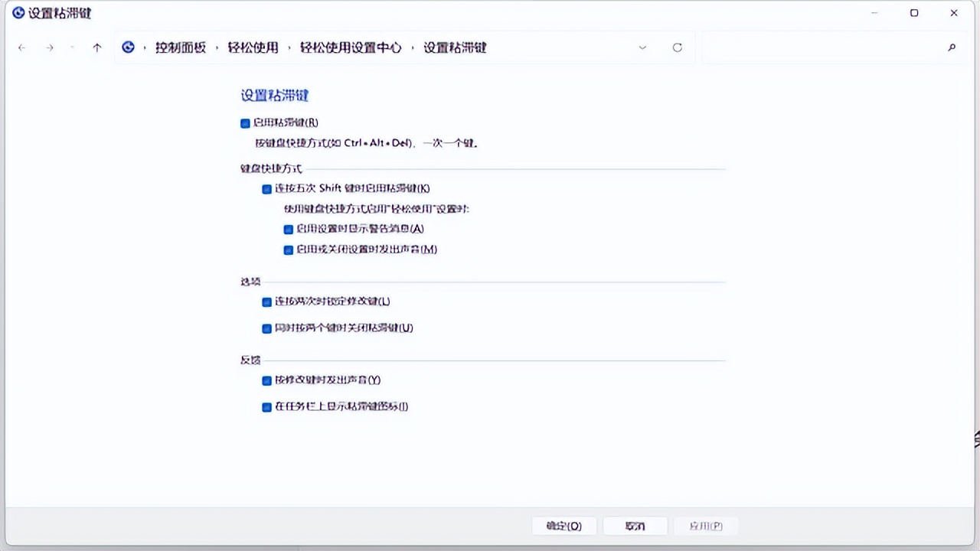Click the app icon in the title bar
980x551 pixels.
point(18,13)
